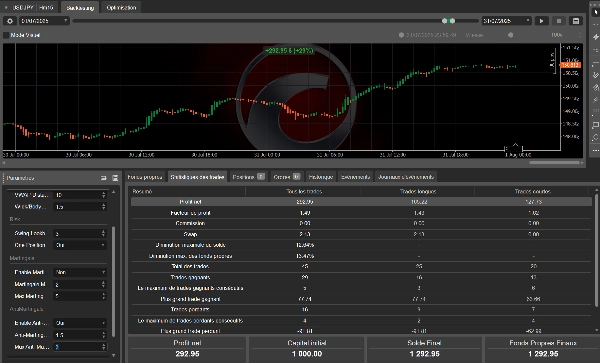Open the Enable Anti-Martingale dropdown set to Oui
600x363 pixels.
pyautogui.click(x=80, y=323)
